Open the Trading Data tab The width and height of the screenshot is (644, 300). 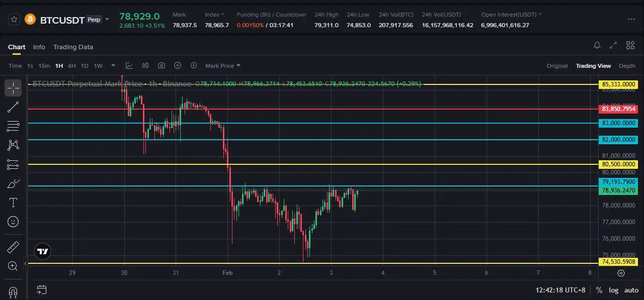point(73,47)
